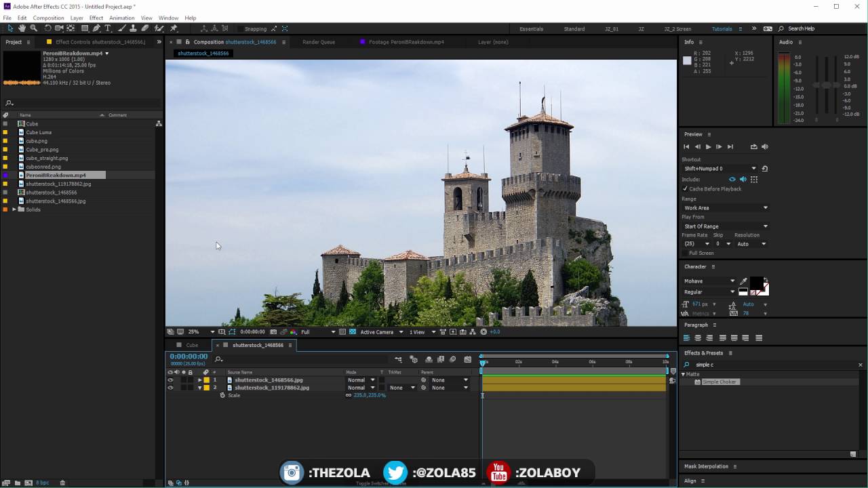
Task: Select the Rotation tool
Action: (x=47, y=28)
